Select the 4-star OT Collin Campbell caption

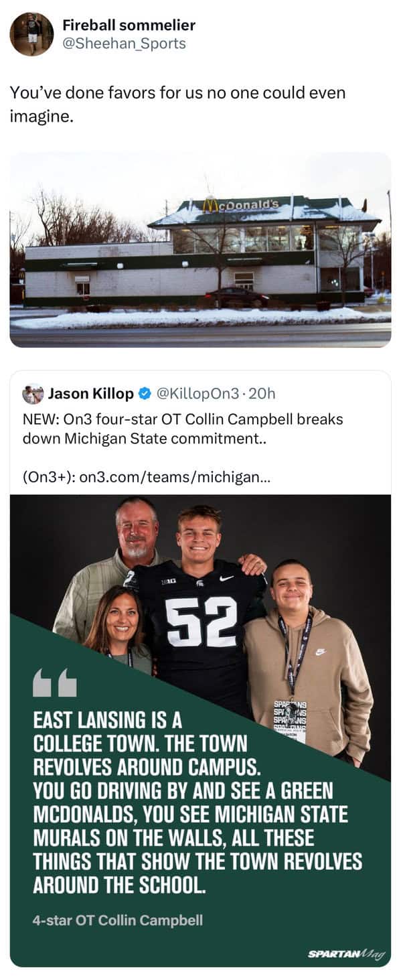tap(118, 920)
